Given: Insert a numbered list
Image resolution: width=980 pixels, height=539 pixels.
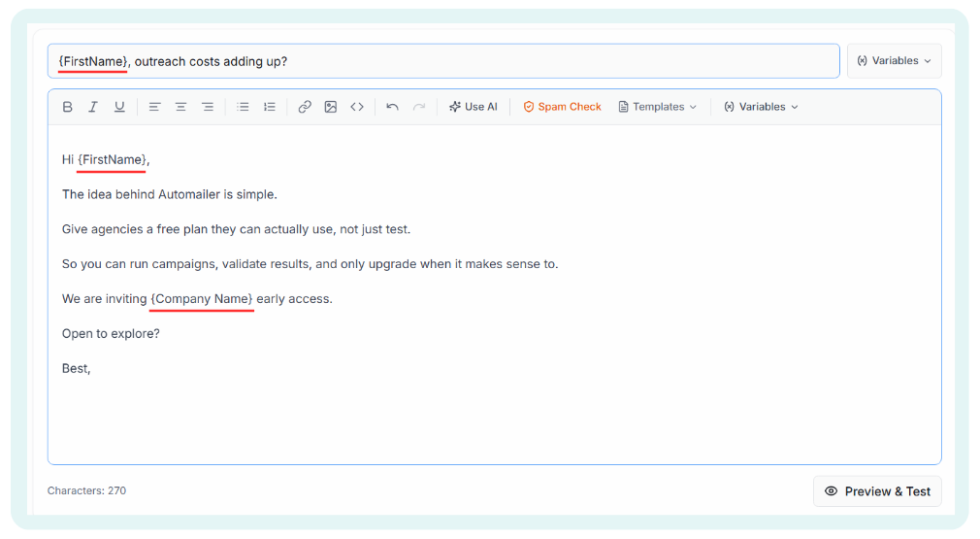Looking at the screenshot, I should 270,107.
